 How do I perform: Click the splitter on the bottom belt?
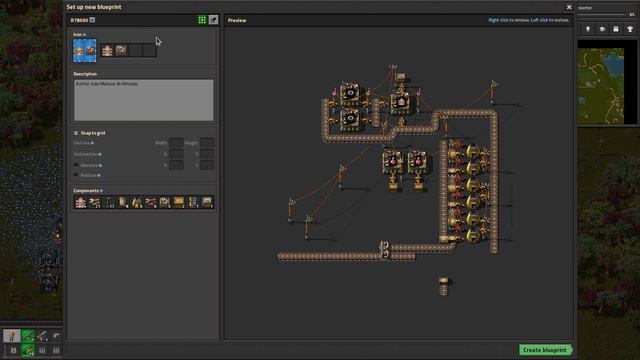click(384, 249)
